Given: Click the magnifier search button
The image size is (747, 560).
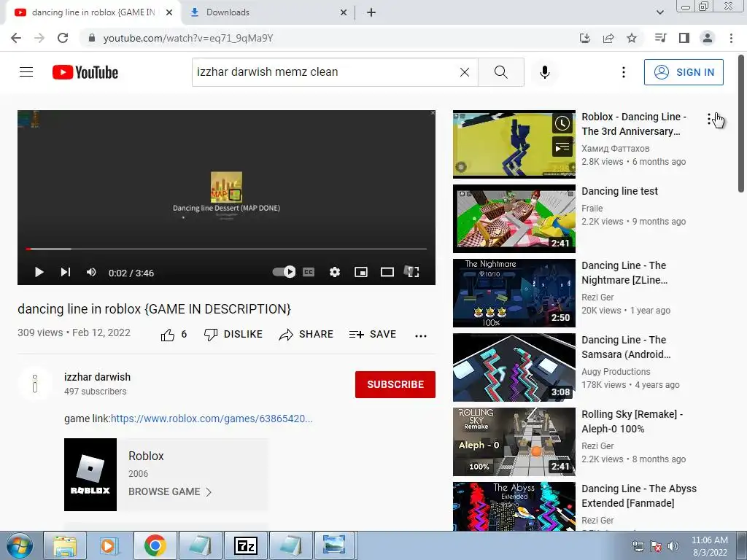Looking at the screenshot, I should click(500, 72).
